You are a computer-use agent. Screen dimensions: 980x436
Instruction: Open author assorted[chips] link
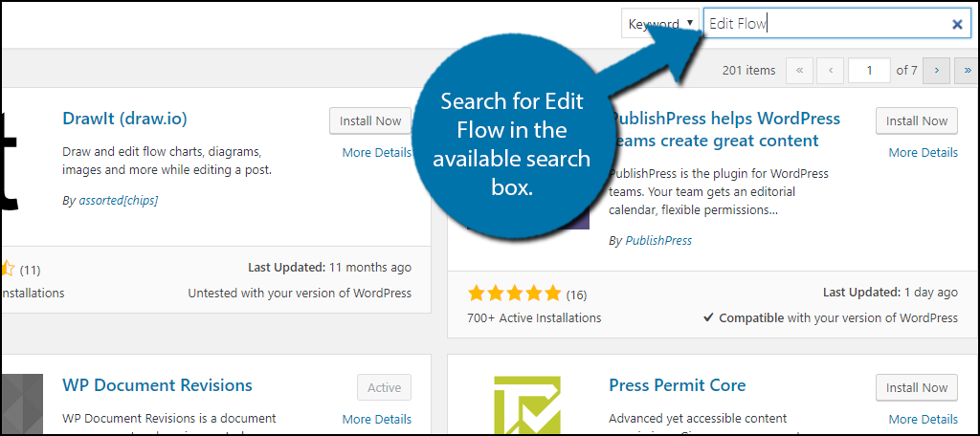pos(118,201)
